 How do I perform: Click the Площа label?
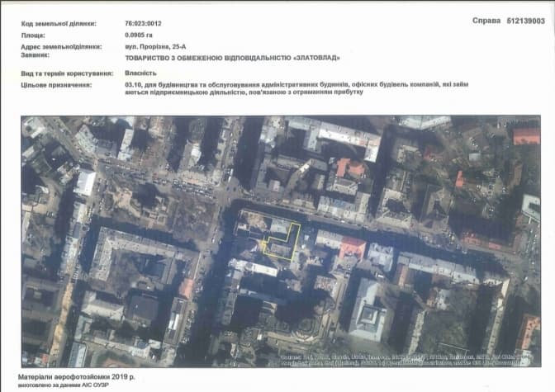(33, 36)
